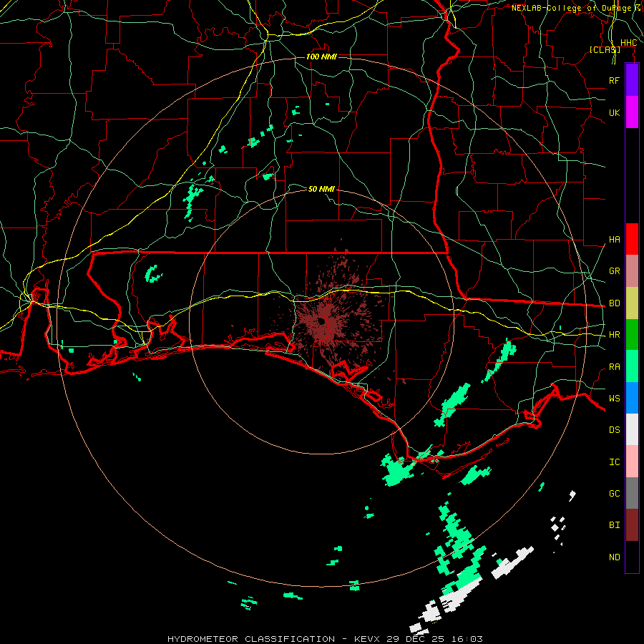Screen dimensions: 644x644
Task: Select the yellow BD legend swatch
Action: click(x=632, y=303)
